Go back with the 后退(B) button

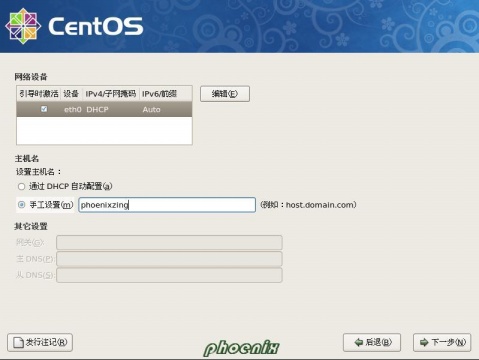[x=372, y=342]
